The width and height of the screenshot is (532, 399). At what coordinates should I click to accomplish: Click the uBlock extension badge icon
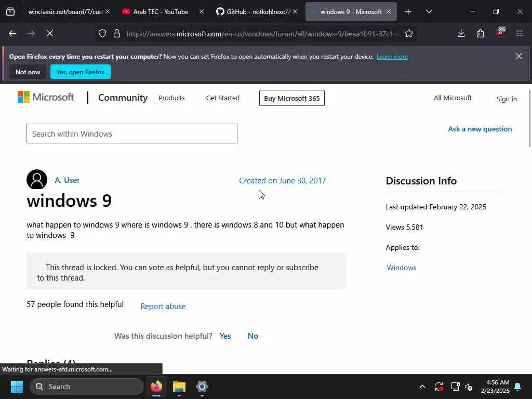point(500,33)
